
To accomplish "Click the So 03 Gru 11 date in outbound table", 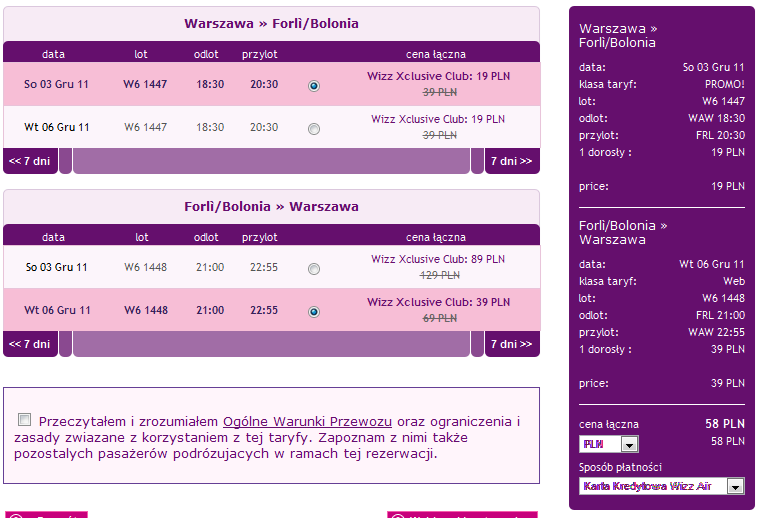I will click(x=56, y=84).
